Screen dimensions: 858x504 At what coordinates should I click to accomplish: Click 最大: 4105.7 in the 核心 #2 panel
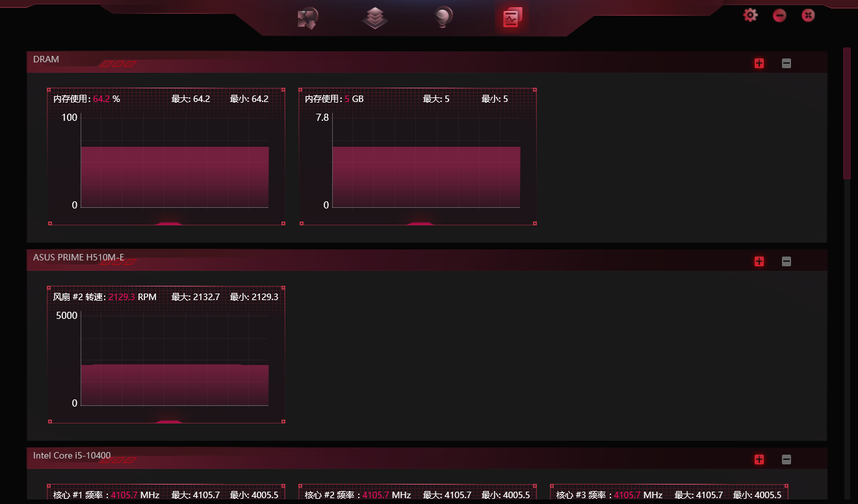coord(447,495)
